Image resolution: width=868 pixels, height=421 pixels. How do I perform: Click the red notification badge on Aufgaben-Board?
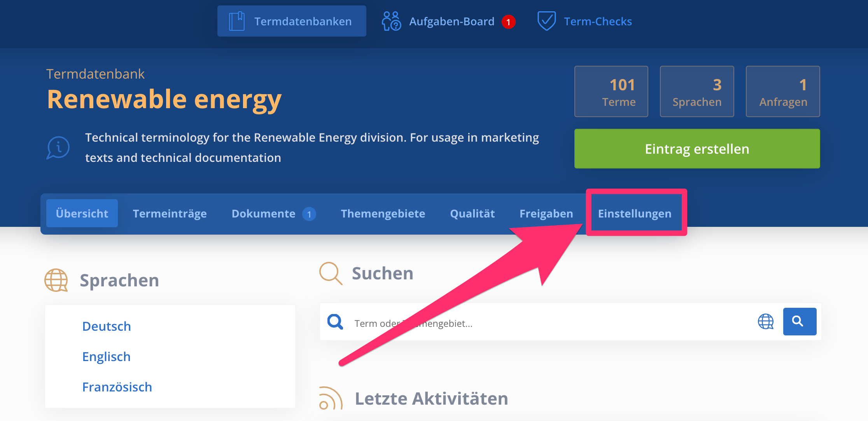(508, 22)
